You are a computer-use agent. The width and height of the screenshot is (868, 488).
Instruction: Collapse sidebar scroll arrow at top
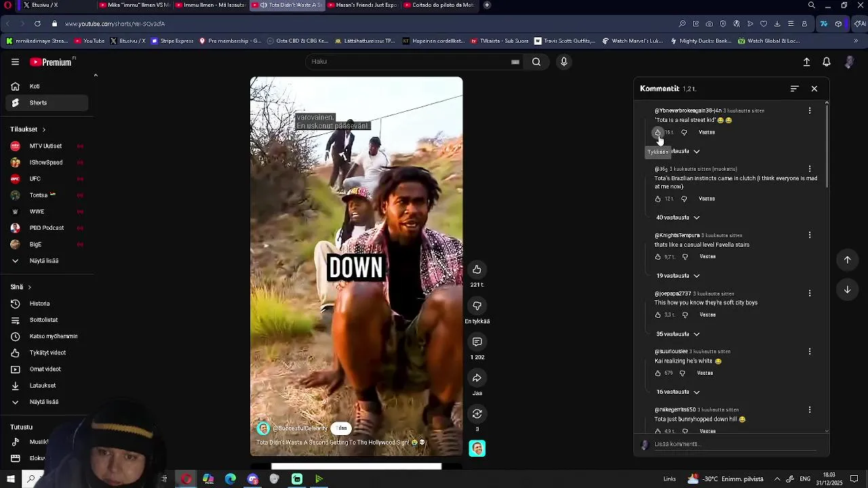(x=96, y=75)
